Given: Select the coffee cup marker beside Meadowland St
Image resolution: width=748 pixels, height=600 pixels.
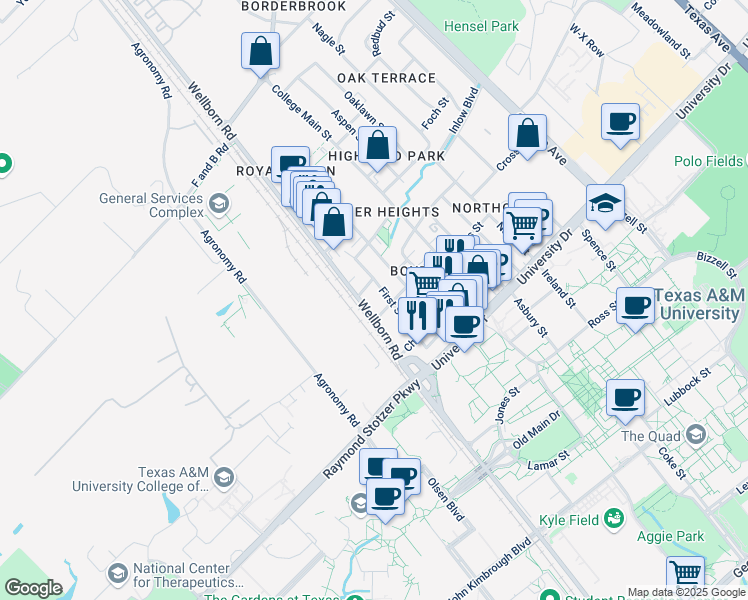Looking at the screenshot, I should pyautogui.click(x=620, y=125).
